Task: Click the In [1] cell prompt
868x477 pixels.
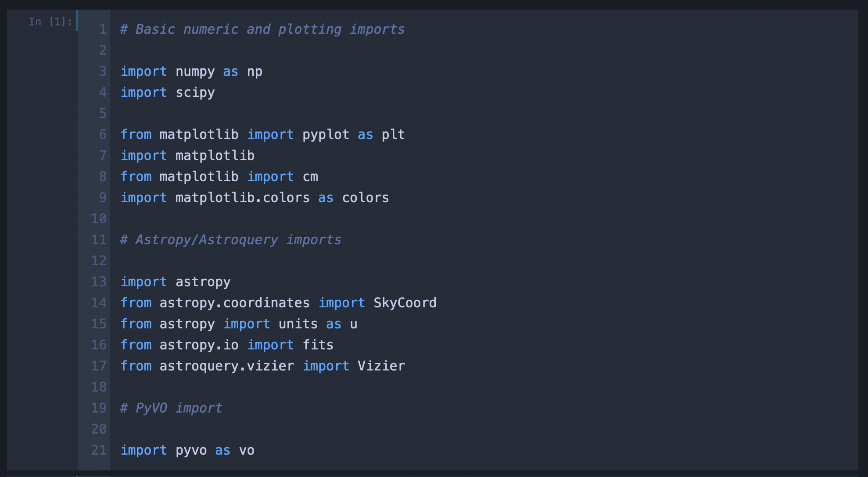Action: click(50, 21)
